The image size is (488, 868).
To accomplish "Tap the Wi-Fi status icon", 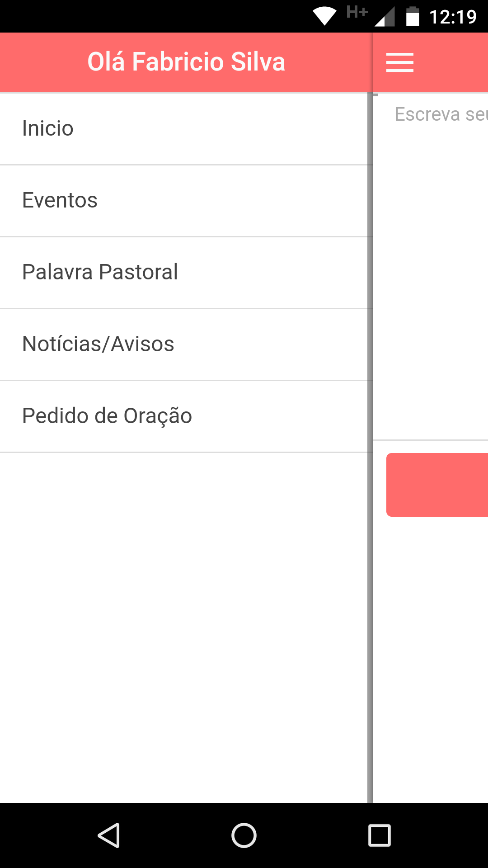I will tap(324, 17).
